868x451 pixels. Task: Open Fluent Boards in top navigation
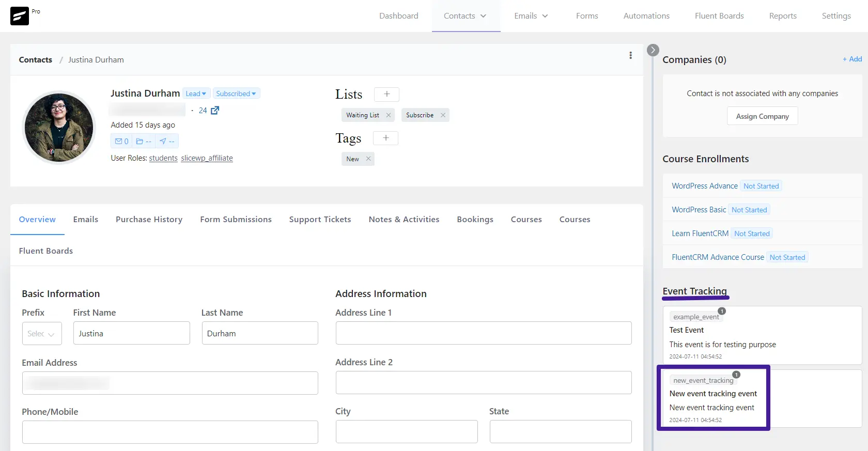(719, 16)
